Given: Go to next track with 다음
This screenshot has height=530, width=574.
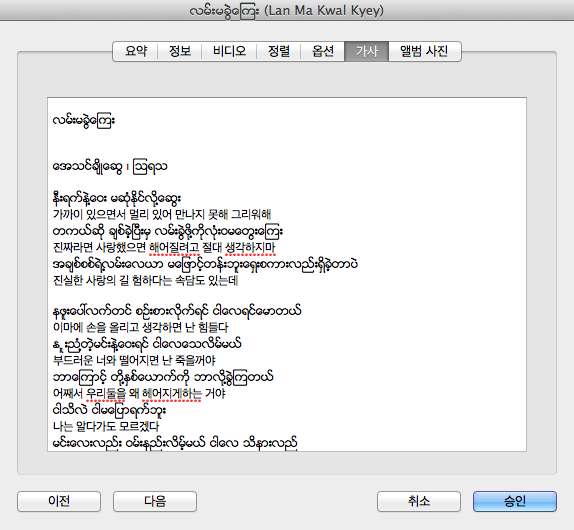Looking at the screenshot, I should pos(155,501).
